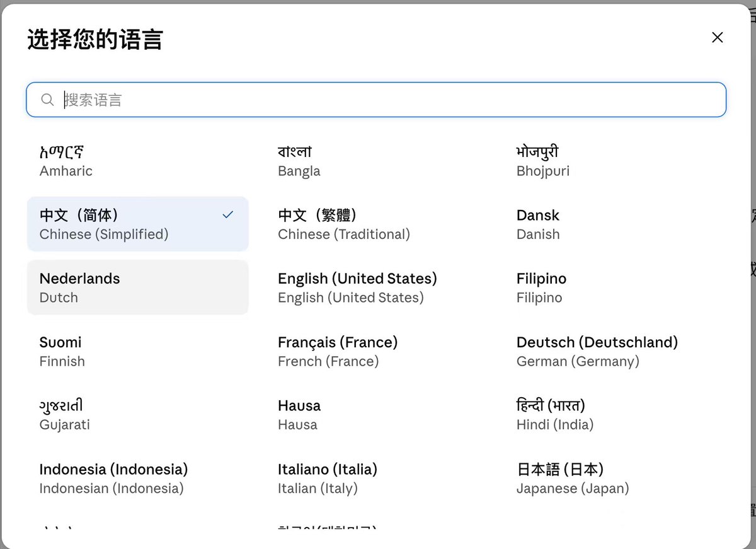Viewport: 756px width, 549px height.
Task: Close the language selection dialog
Action: click(x=717, y=38)
